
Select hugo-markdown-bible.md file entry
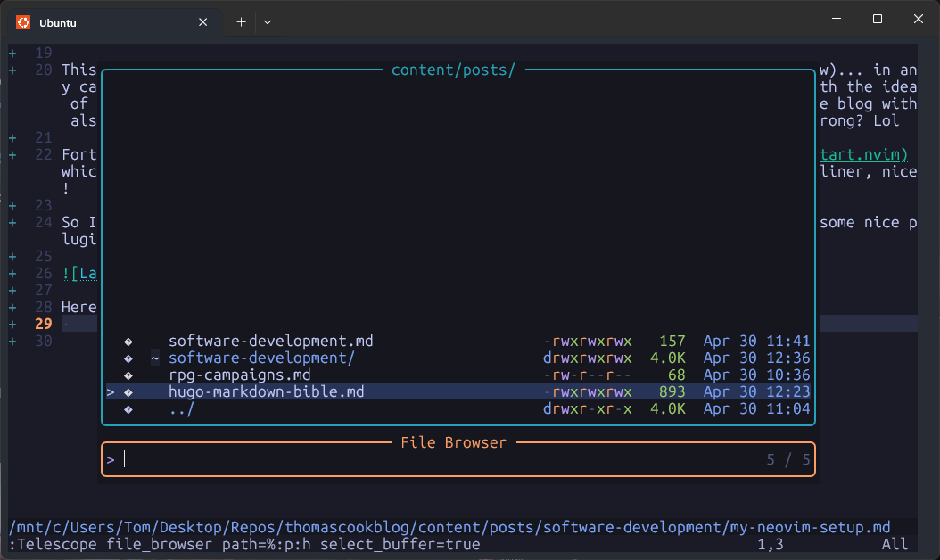pos(266,391)
